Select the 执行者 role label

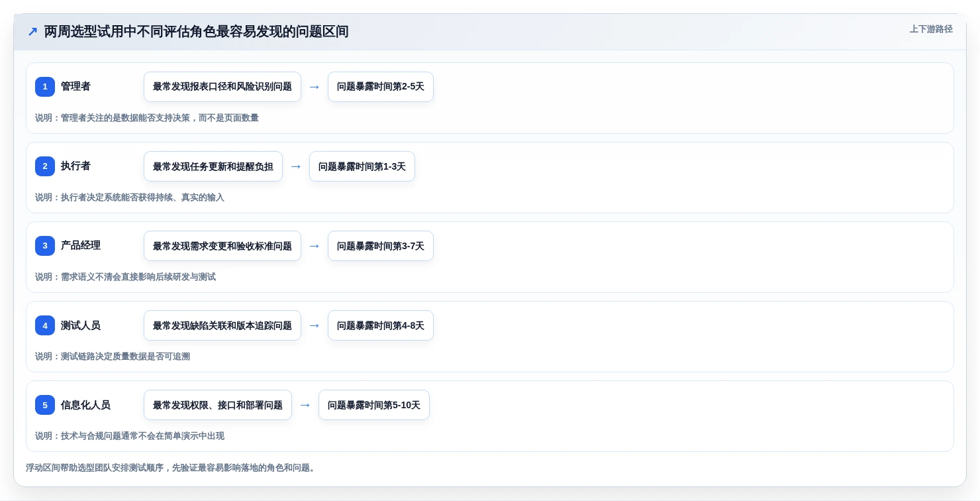pyautogui.click(x=75, y=166)
